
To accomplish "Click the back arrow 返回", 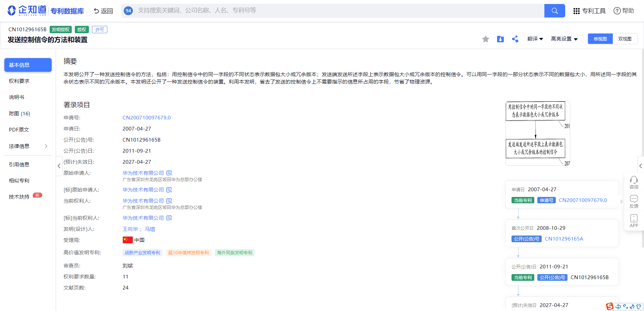I will point(103,11).
